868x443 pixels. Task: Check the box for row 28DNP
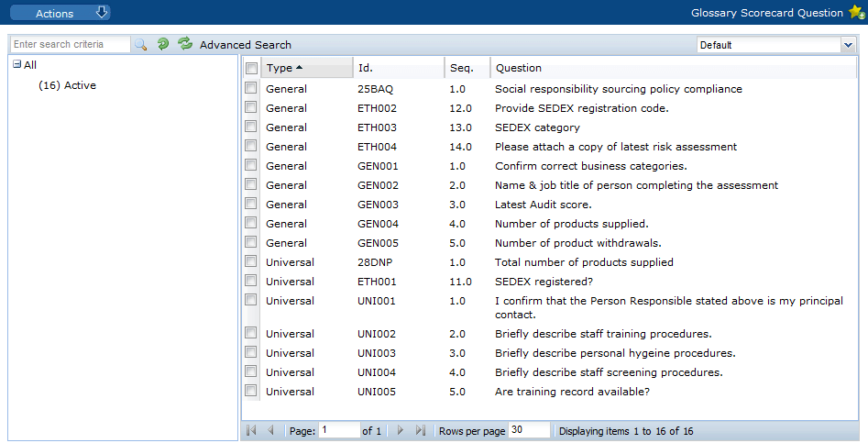click(251, 260)
